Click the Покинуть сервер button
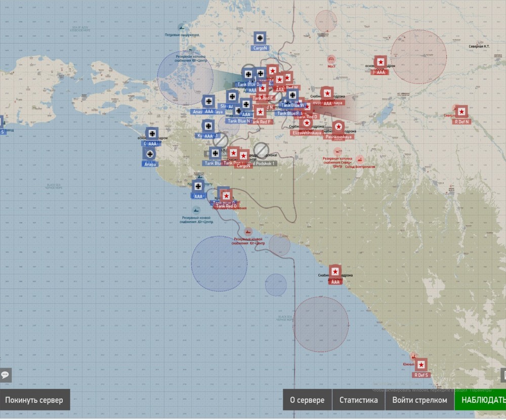 click(34, 400)
